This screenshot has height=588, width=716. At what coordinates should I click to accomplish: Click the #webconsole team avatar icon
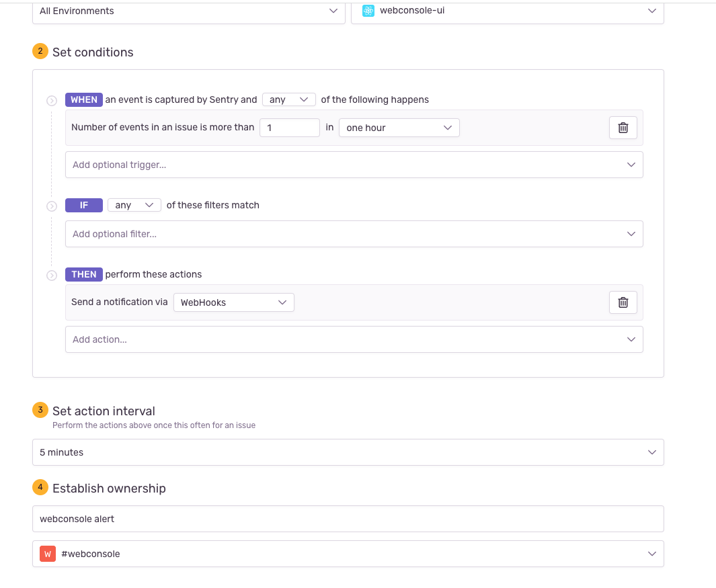coord(46,553)
